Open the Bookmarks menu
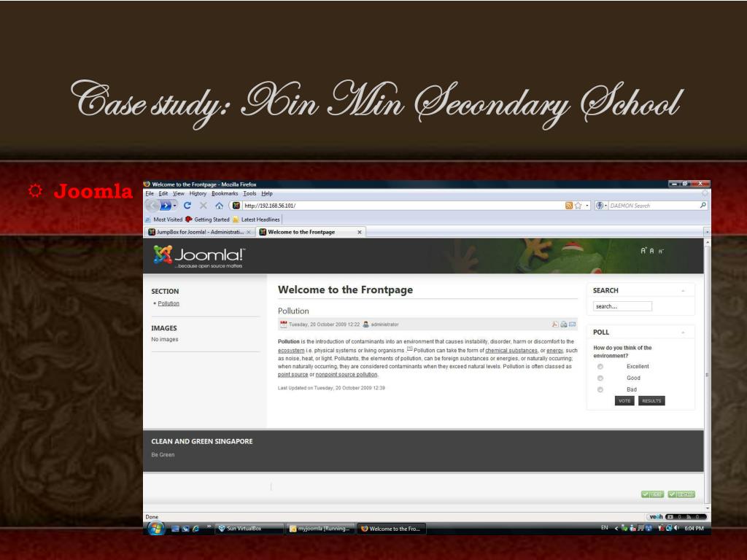 tap(225, 193)
